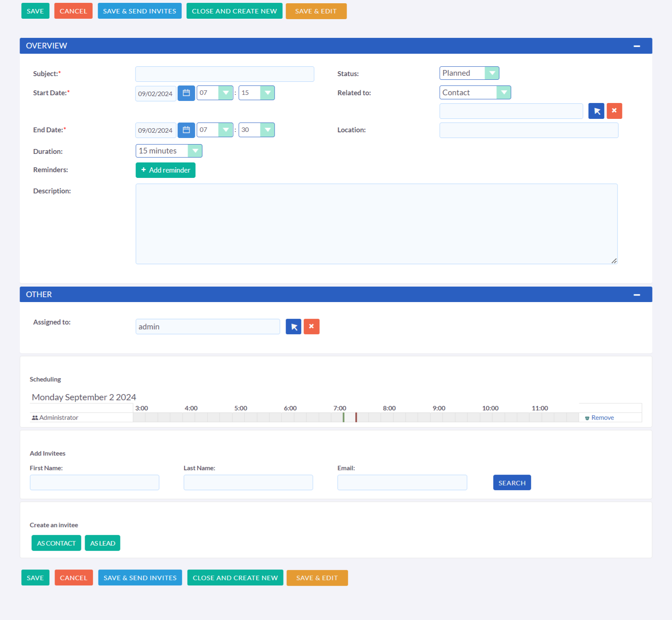This screenshot has width=672, height=620.
Task: Clear the Related to field with X icon
Action: [x=614, y=111]
